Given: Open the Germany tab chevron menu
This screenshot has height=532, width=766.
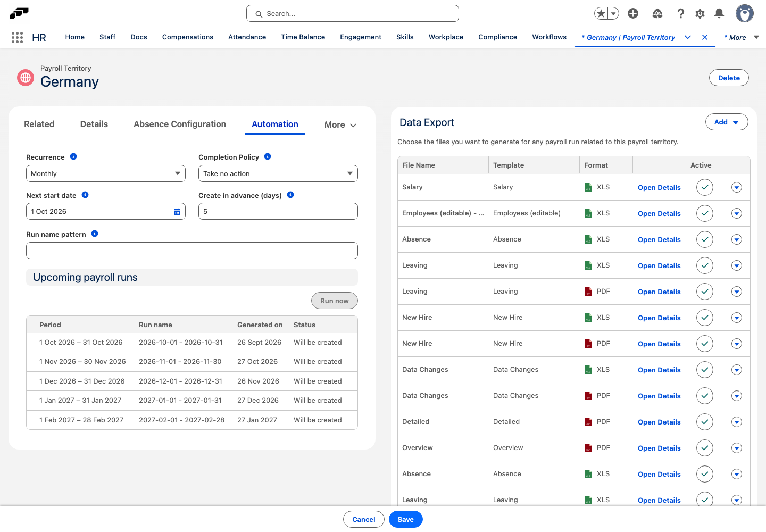Looking at the screenshot, I should tap(688, 37).
